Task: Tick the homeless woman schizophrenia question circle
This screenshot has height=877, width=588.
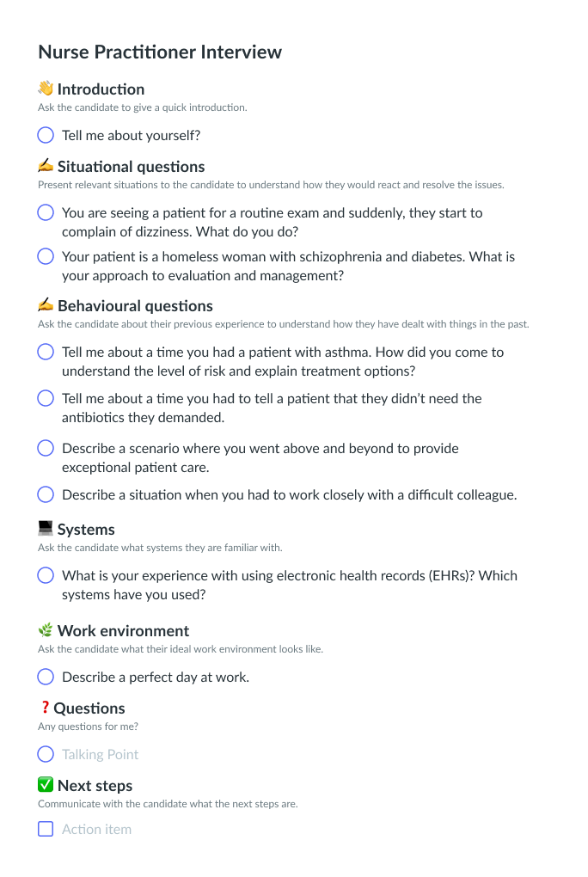Action: [x=46, y=256]
